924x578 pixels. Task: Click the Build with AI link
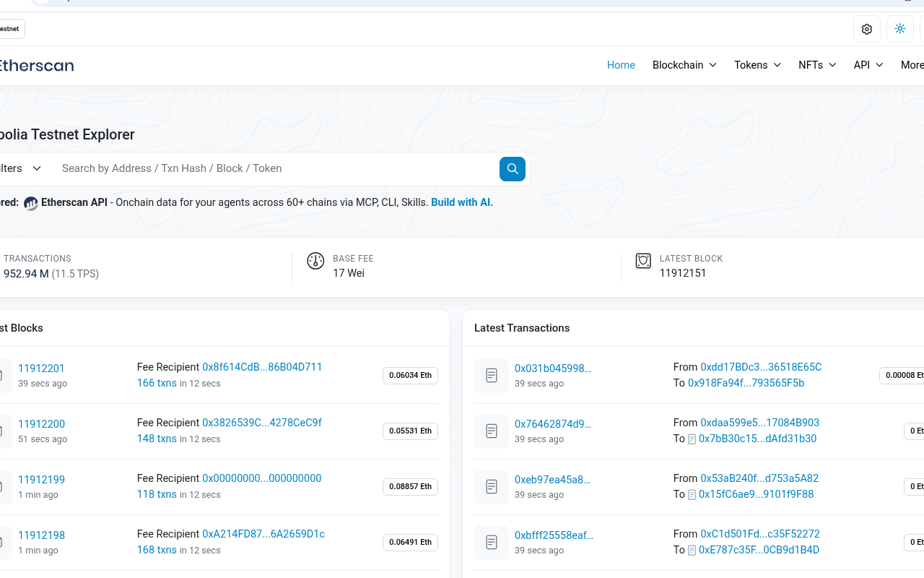point(462,202)
